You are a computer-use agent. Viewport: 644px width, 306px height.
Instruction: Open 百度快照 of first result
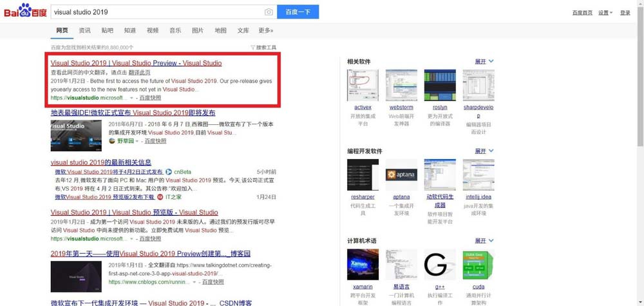[150, 98]
